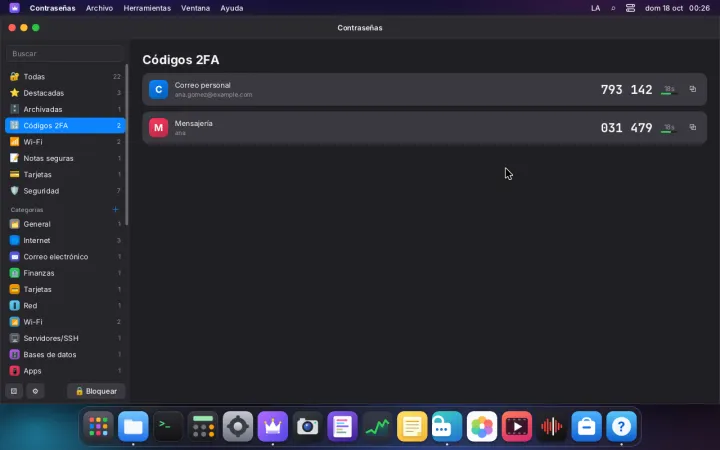Click the red M avatar icon
720x450 pixels.
158,128
